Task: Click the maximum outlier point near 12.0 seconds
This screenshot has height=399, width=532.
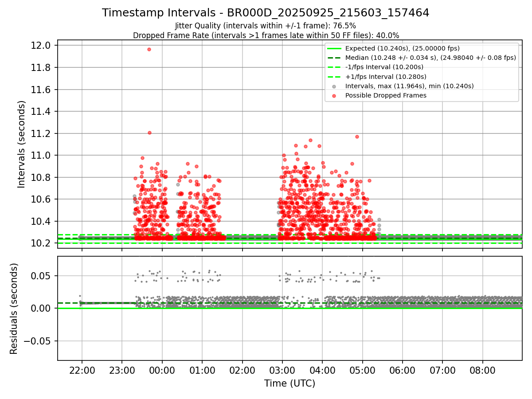Action: (149, 49)
